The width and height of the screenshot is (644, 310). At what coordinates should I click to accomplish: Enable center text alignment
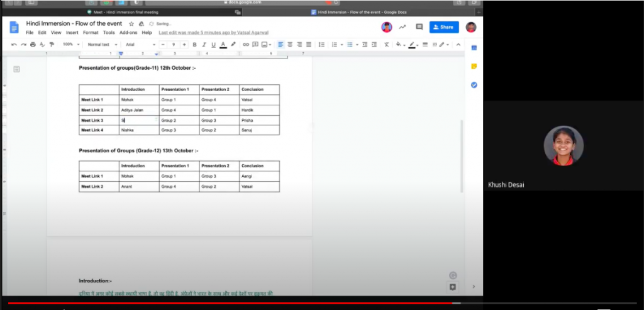290,45
